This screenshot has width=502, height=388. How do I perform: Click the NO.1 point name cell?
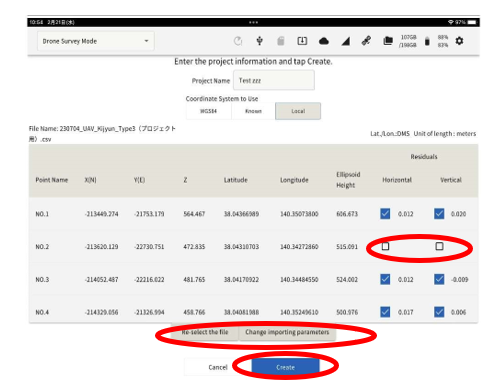point(42,214)
